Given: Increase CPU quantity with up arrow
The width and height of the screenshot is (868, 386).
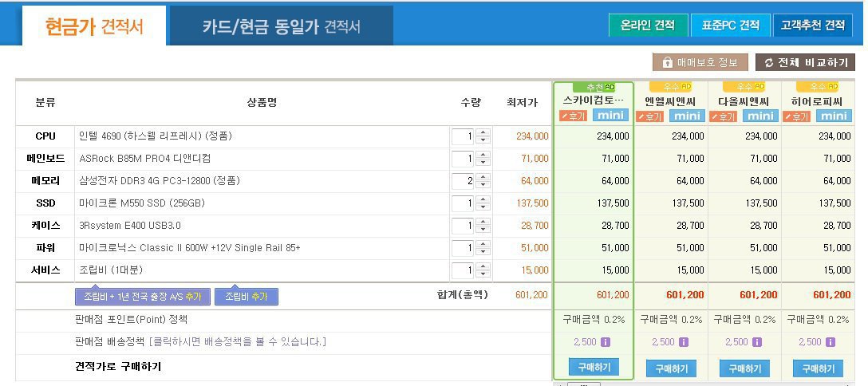Looking at the screenshot, I should click(x=483, y=132).
